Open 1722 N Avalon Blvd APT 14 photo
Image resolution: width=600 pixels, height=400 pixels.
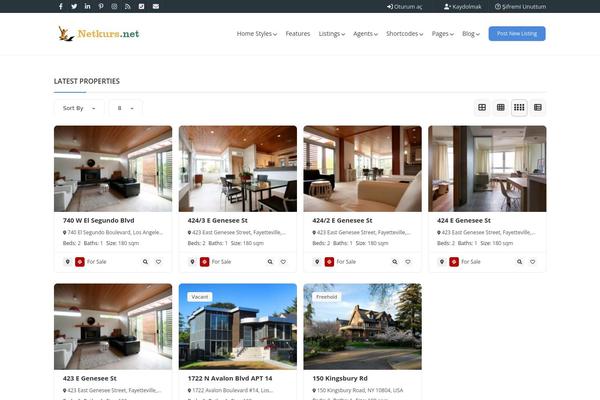[x=238, y=327]
